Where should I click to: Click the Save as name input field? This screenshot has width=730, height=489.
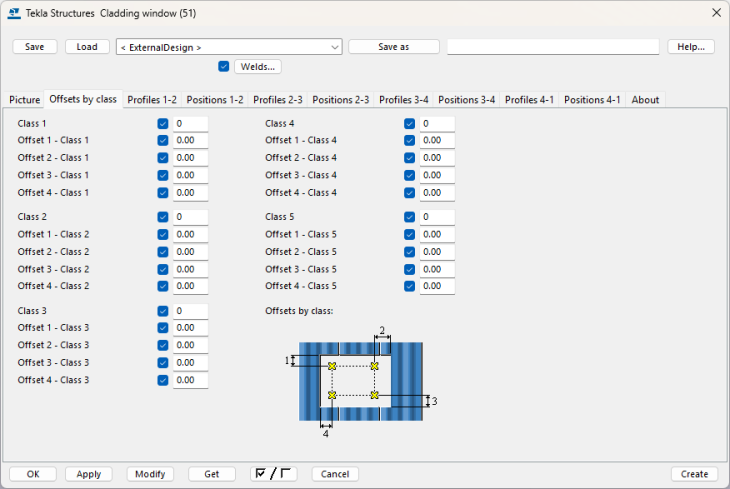[x=552, y=47]
